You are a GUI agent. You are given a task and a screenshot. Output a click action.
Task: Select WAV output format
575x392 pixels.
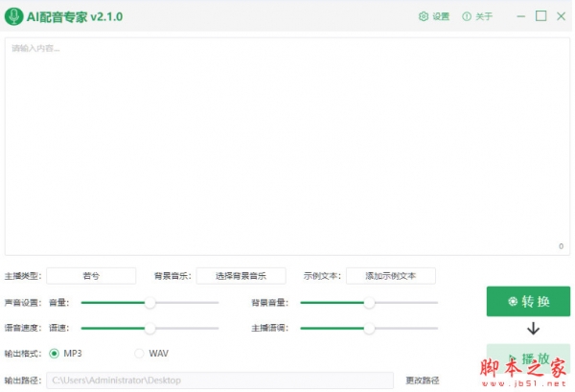pyautogui.click(x=139, y=354)
